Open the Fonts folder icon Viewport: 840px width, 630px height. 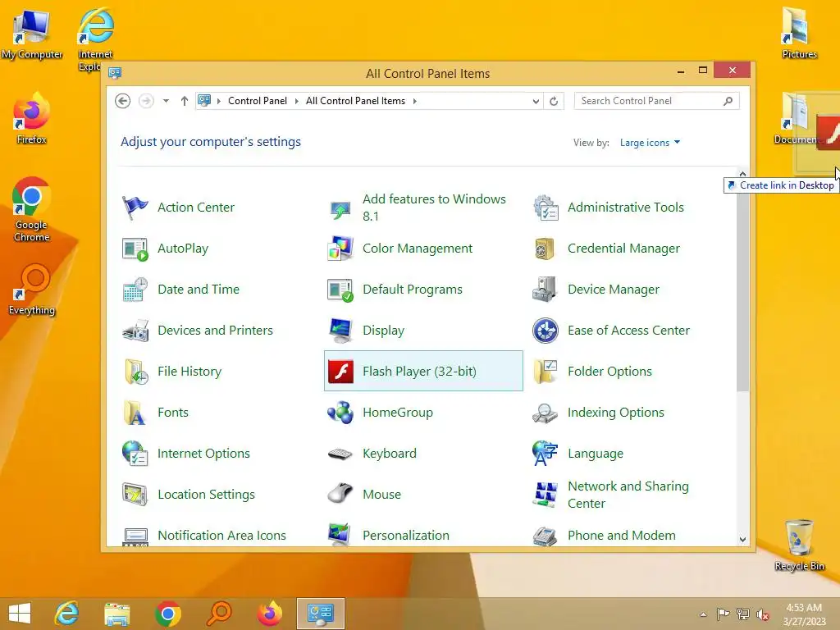pos(135,413)
